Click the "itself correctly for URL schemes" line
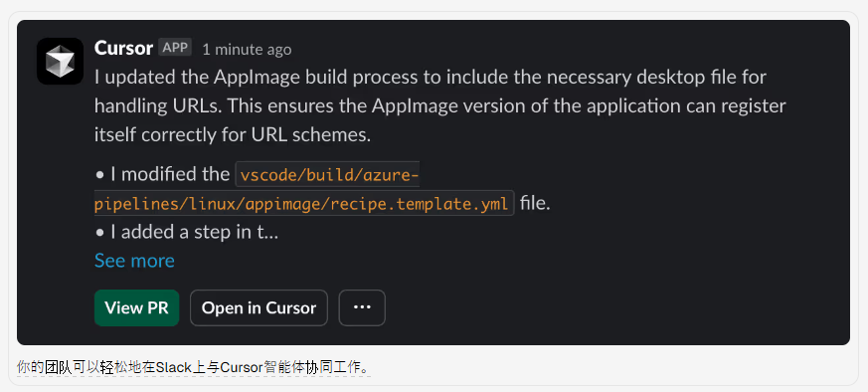This screenshot has width=868, height=392. pyautogui.click(x=233, y=134)
